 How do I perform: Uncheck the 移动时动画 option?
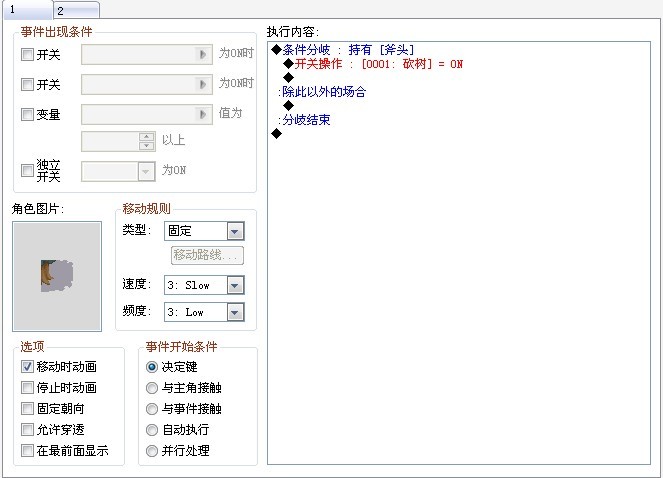tap(27, 366)
